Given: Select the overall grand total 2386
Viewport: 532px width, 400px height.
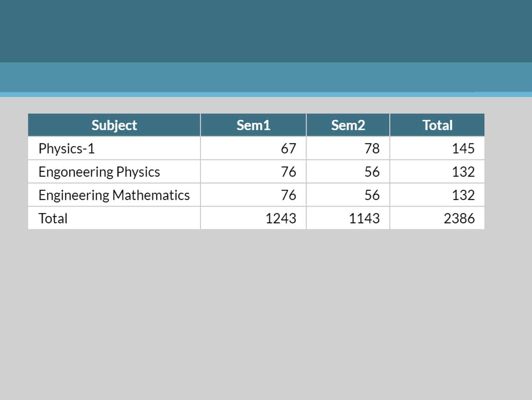Looking at the screenshot, I should tap(459, 218).
